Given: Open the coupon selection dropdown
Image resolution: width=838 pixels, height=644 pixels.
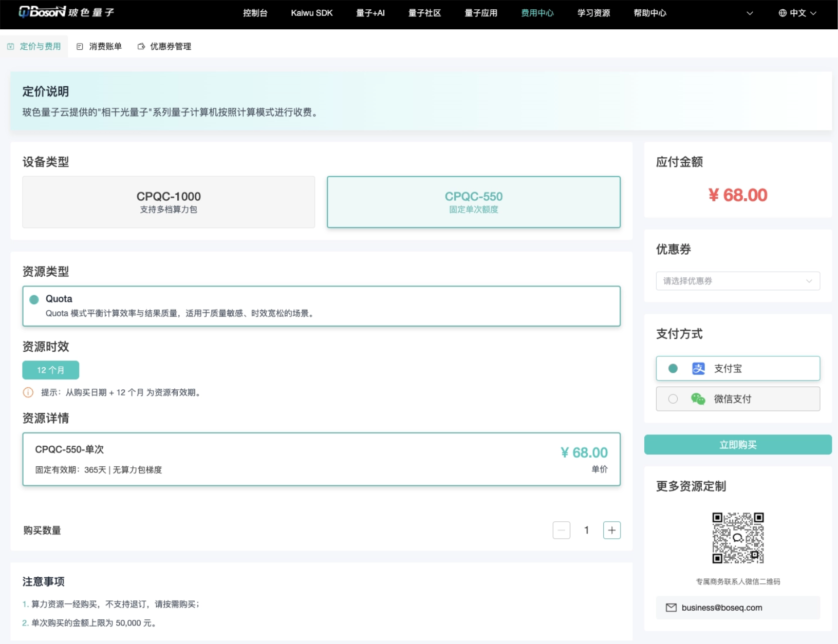Looking at the screenshot, I should tap(737, 281).
